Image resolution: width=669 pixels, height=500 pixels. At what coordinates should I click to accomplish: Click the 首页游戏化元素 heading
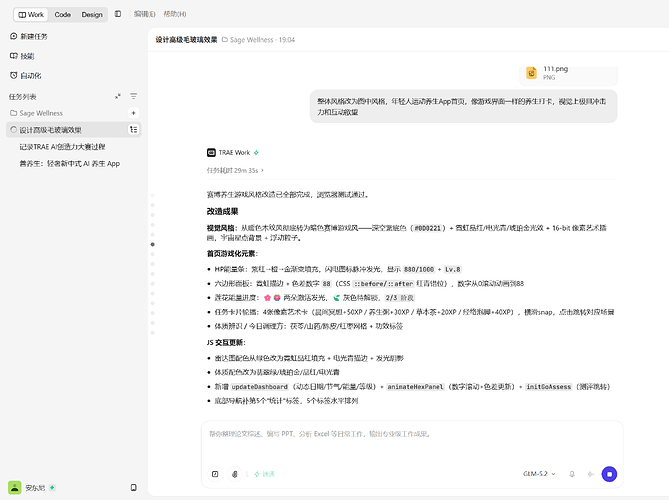[232, 254]
